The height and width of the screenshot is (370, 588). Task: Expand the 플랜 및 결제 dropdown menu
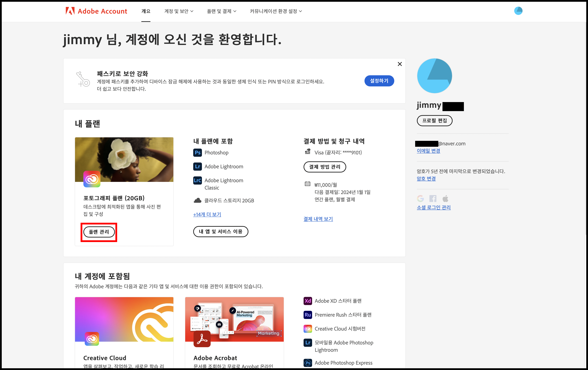tap(221, 11)
